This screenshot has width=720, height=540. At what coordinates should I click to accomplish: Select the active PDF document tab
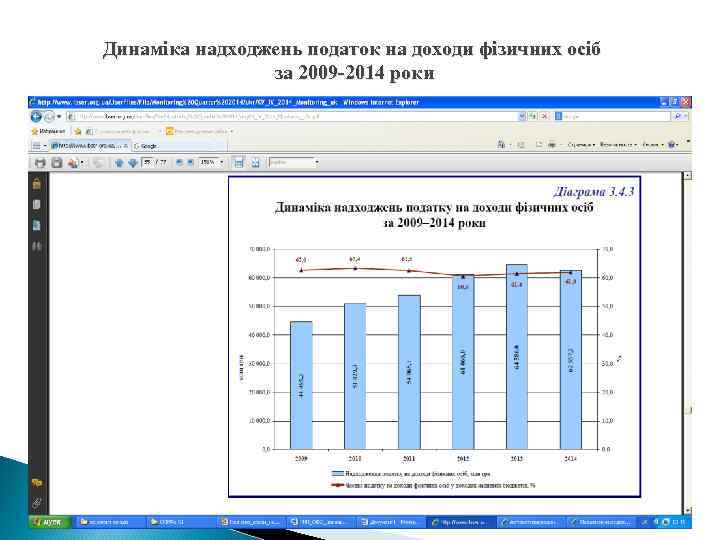pyautogui.click(x=88, y=146)
